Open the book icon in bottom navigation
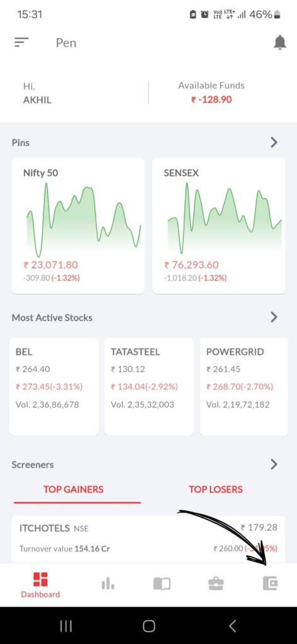 tap(162, 584)
